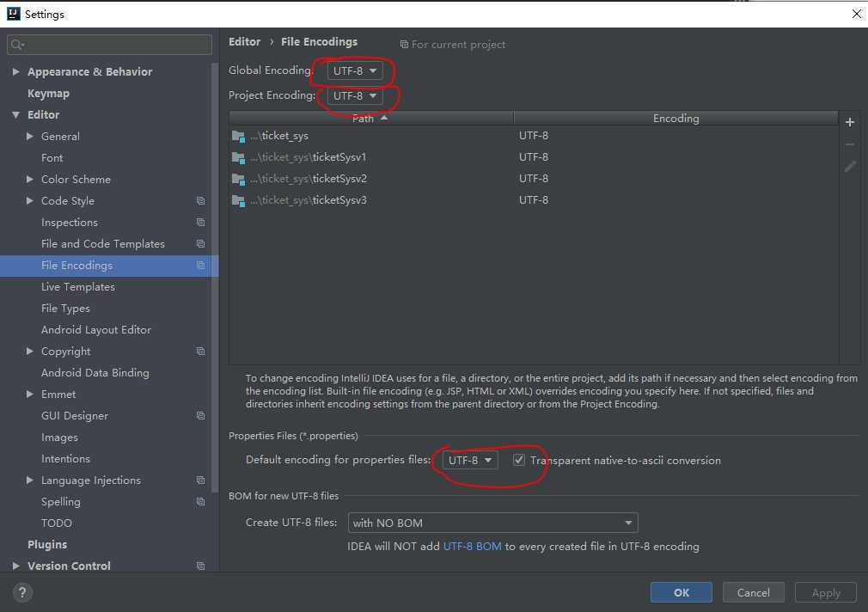Click project-level icon next to Inspections

click(200, 222)
